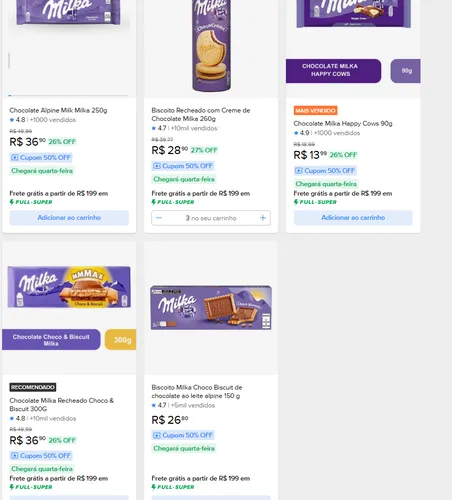The image size is (452, 500).
Task: Click the coupon icon on the Alpine Milk card
Action: 15,157
